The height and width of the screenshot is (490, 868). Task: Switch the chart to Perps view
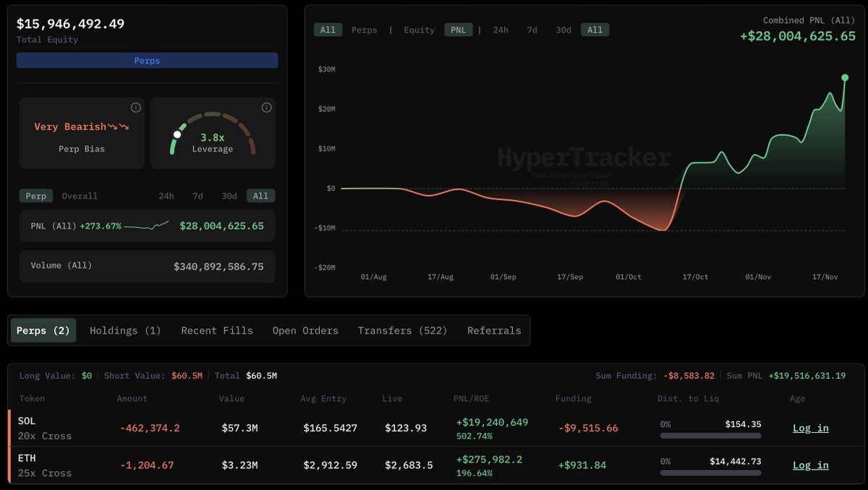click(364, 30)
